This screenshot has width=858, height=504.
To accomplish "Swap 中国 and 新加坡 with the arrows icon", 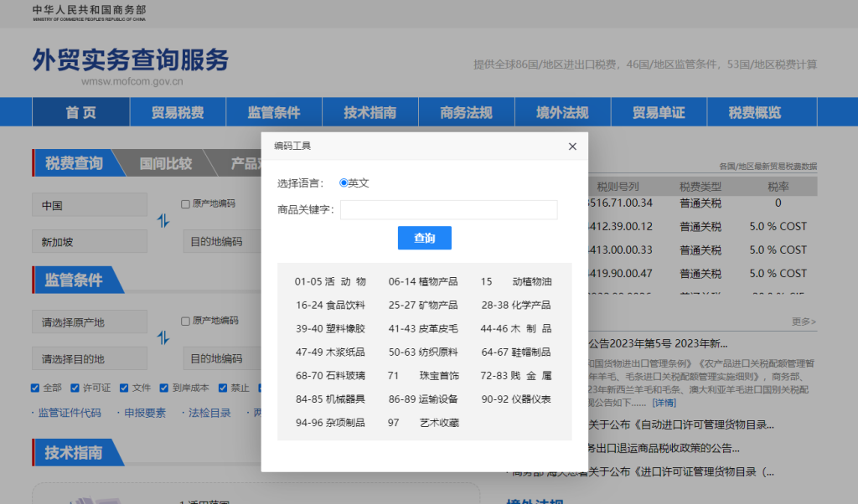I will pyautogui.click(x=163, y=221).
